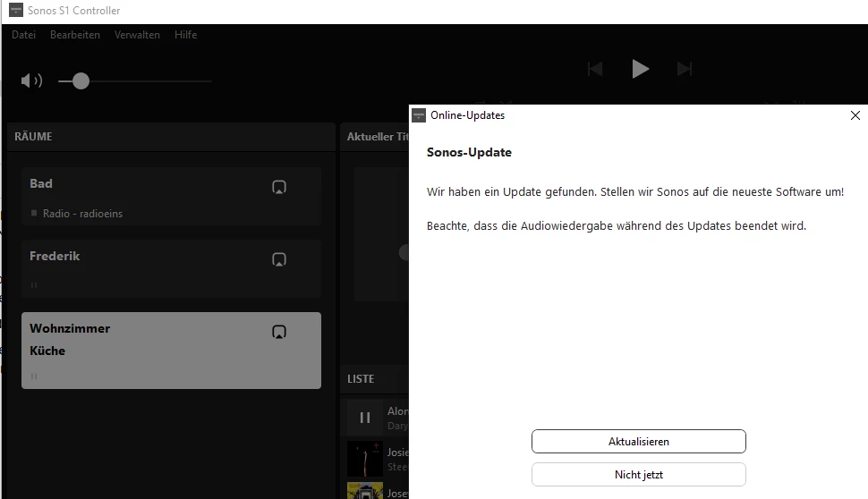Mute using the speaker volume icon
Viewport: 868px width, 499px height.
pos(31,81)
